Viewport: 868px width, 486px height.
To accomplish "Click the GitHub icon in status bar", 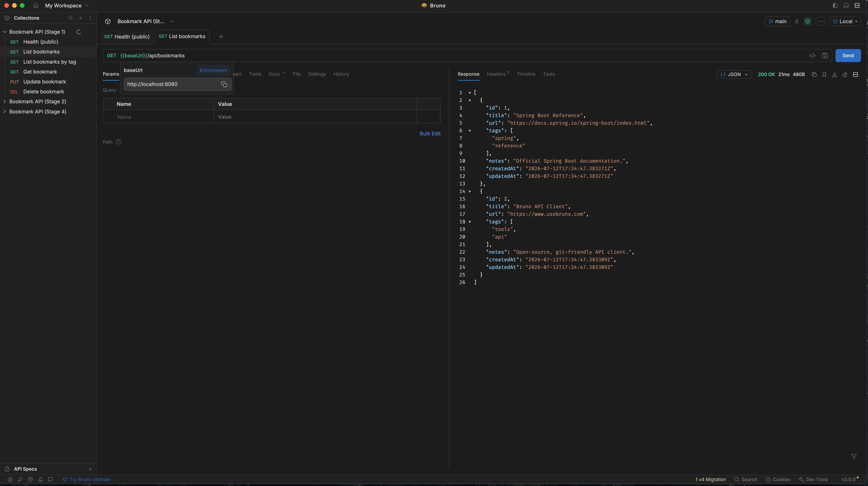I will point(51,479).
